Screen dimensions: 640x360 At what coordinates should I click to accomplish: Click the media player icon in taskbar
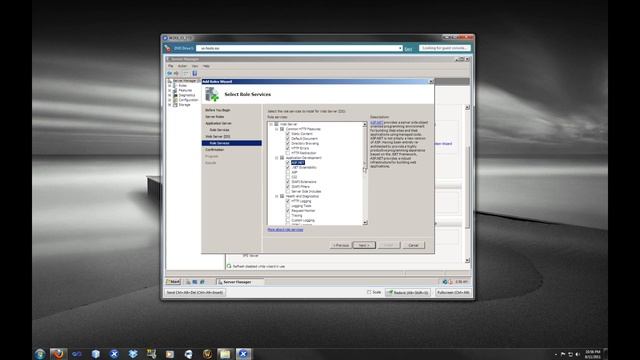169,354
